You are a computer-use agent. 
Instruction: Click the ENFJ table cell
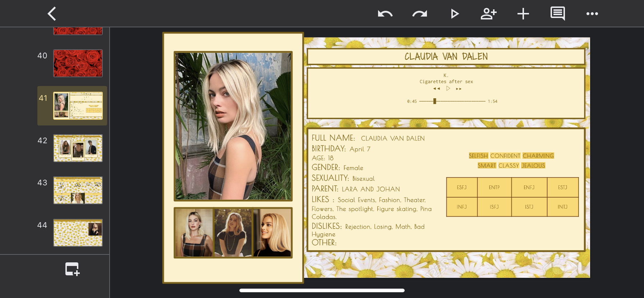click(529, 188)
